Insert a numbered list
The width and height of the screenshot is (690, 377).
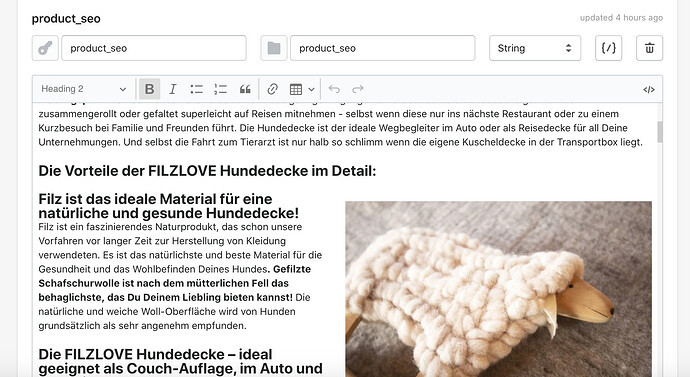click(220, 89)
